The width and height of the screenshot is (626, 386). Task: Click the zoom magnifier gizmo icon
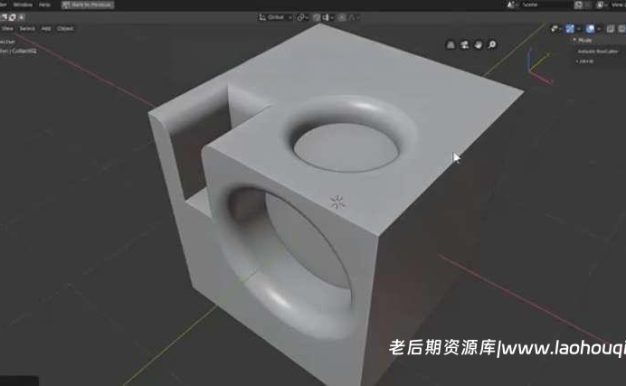pyautogui.click(x=492, y=45)
